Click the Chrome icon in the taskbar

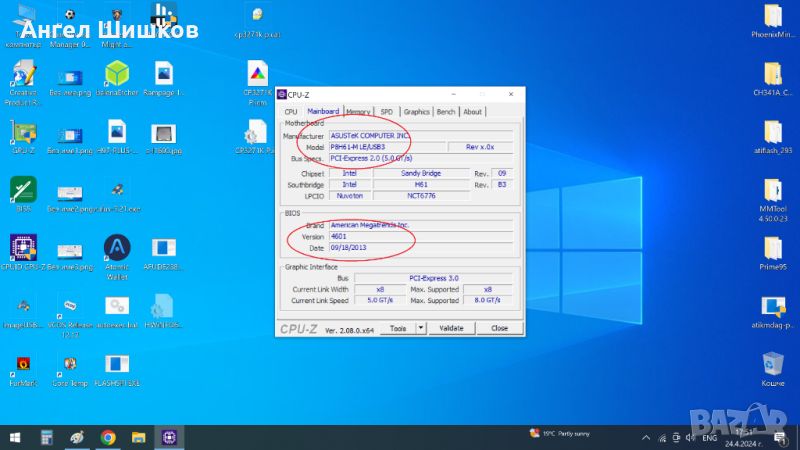108,437
